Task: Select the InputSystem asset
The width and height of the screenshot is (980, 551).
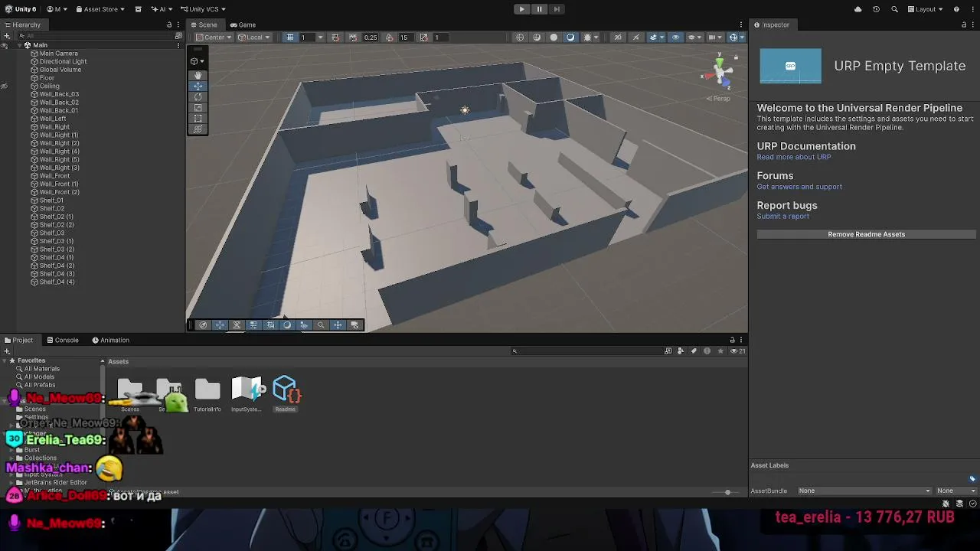Action: tap(247, 394)
